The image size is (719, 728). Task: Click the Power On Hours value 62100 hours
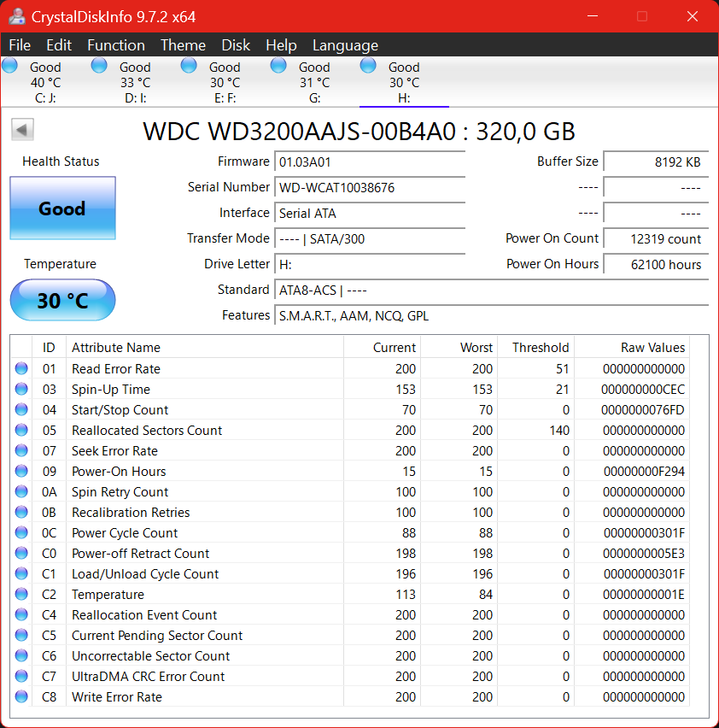(x=656, y=264)
